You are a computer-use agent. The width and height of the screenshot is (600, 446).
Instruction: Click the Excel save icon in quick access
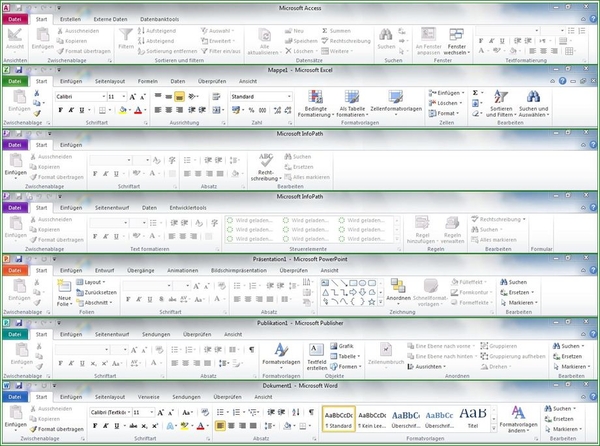pos(18,70)
